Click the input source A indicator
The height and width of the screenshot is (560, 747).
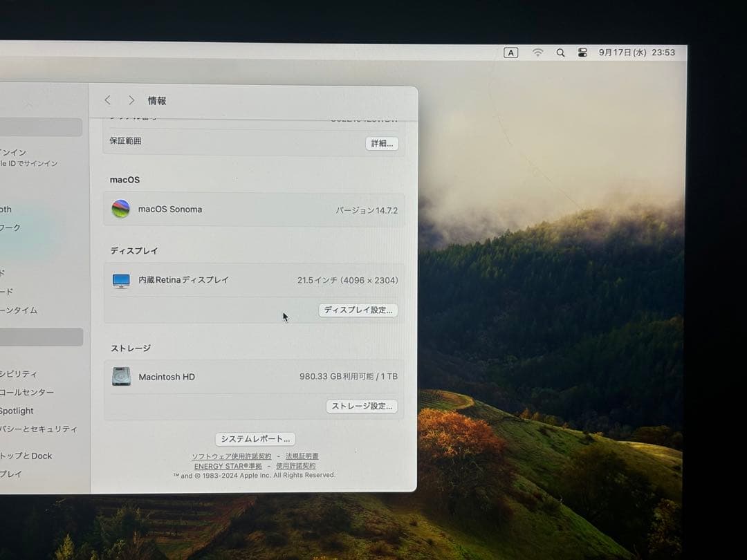[510, 52]
